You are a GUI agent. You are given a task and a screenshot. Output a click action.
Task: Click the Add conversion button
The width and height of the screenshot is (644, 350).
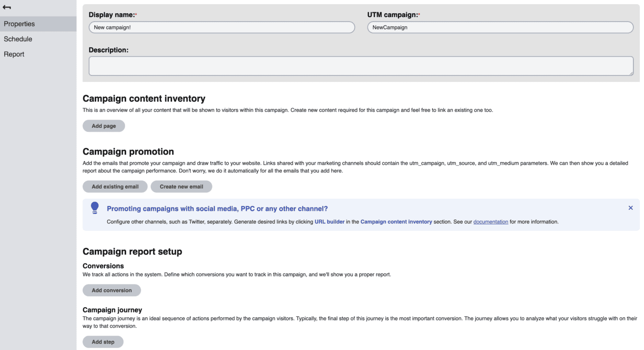tap(112, 290)
